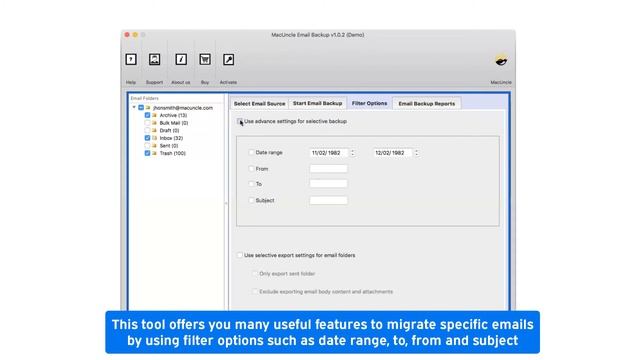Check the Draft (0) folder checkbox
The image size is (640, 360).
(147, 131)
